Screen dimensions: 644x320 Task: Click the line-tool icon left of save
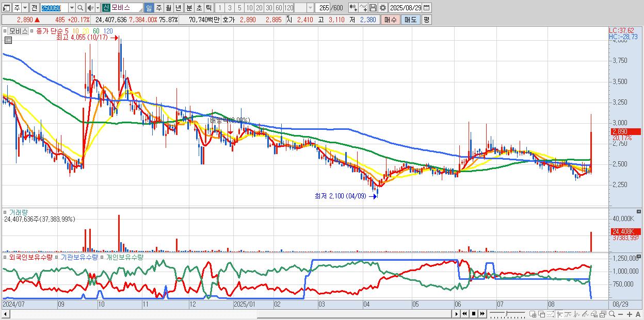pos(363,8)
